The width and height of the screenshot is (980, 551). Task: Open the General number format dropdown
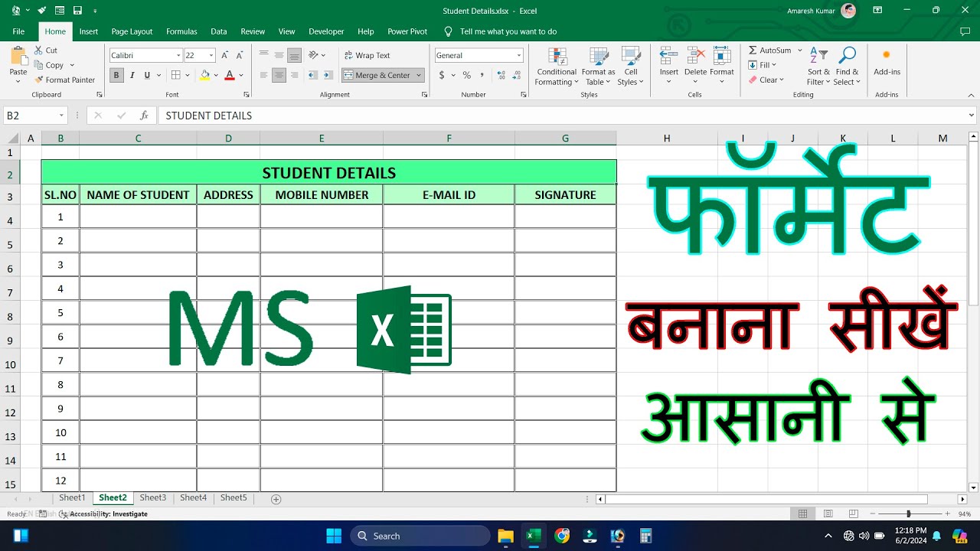click(518, 55)
